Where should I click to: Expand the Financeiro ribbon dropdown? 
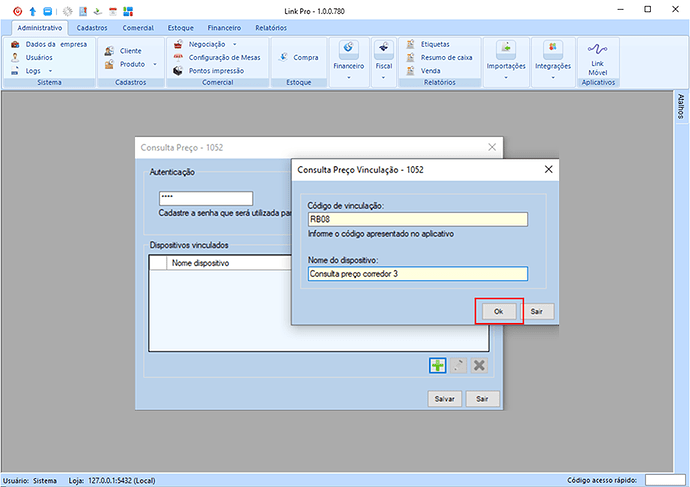349,60
